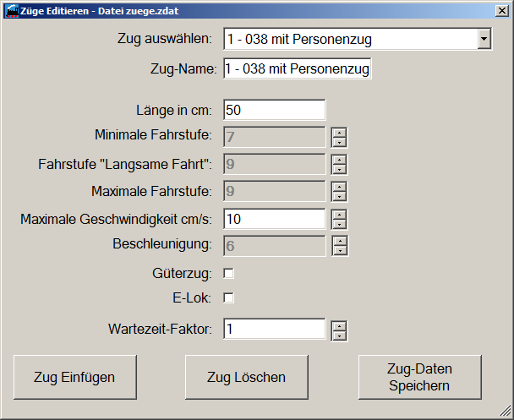Viewport: 514px width, 420px height.
Task: Decrease Minimale Fahrstufe with down arrow
Action: click(339, 142)
